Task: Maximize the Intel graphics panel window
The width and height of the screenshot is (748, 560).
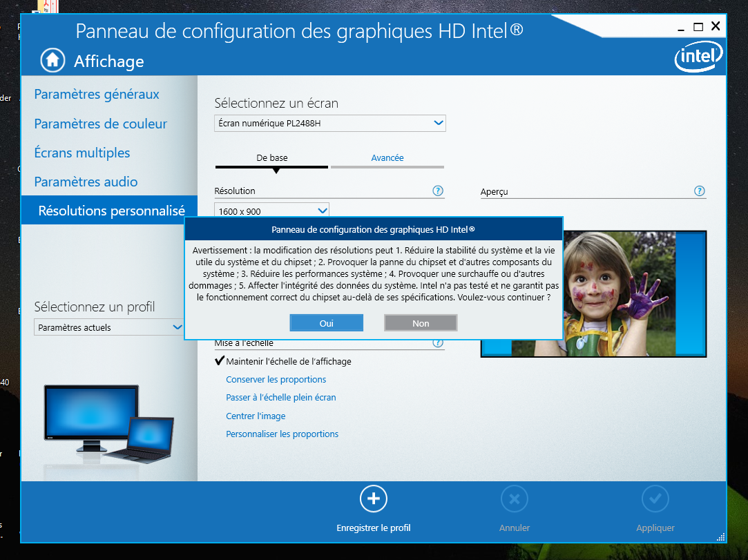Action: 698,27
